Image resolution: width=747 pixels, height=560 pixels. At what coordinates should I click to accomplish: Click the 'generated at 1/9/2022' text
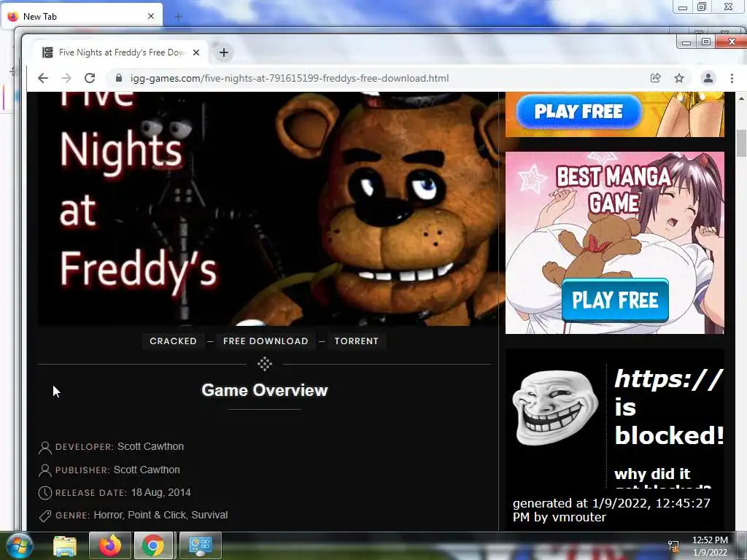pos(612,510)
